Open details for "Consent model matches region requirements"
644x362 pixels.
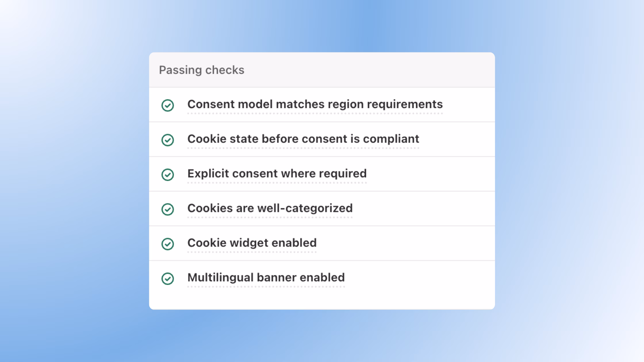(315, 104)
